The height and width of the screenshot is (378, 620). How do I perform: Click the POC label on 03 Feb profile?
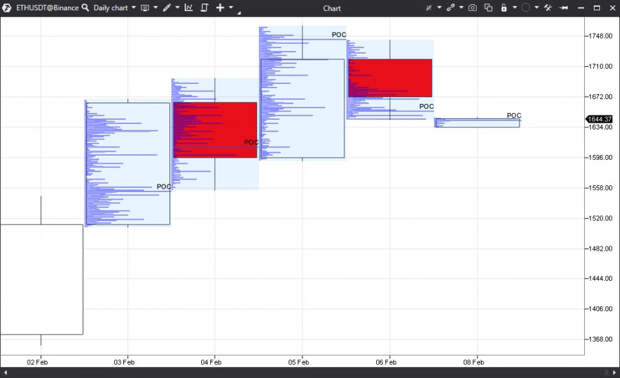pyautogui.click(x=164, y=187)
